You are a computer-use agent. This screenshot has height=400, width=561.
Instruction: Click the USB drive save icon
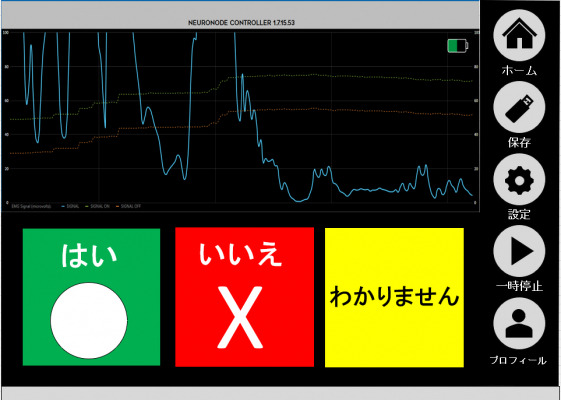coord(519,107)
